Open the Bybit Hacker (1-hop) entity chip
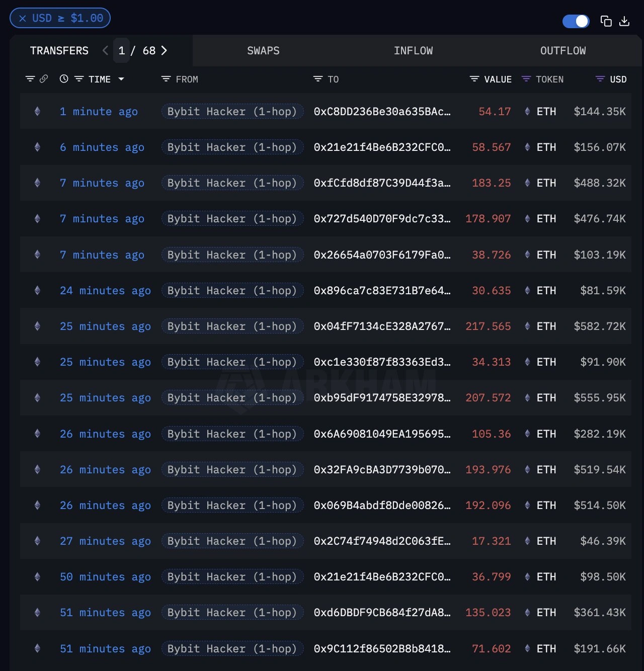Screen dimensions: 644x671 click(232, 111)
